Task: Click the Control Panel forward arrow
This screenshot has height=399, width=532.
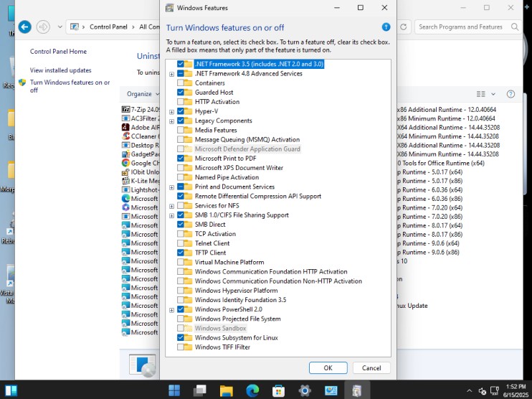Action: (43, 27)
